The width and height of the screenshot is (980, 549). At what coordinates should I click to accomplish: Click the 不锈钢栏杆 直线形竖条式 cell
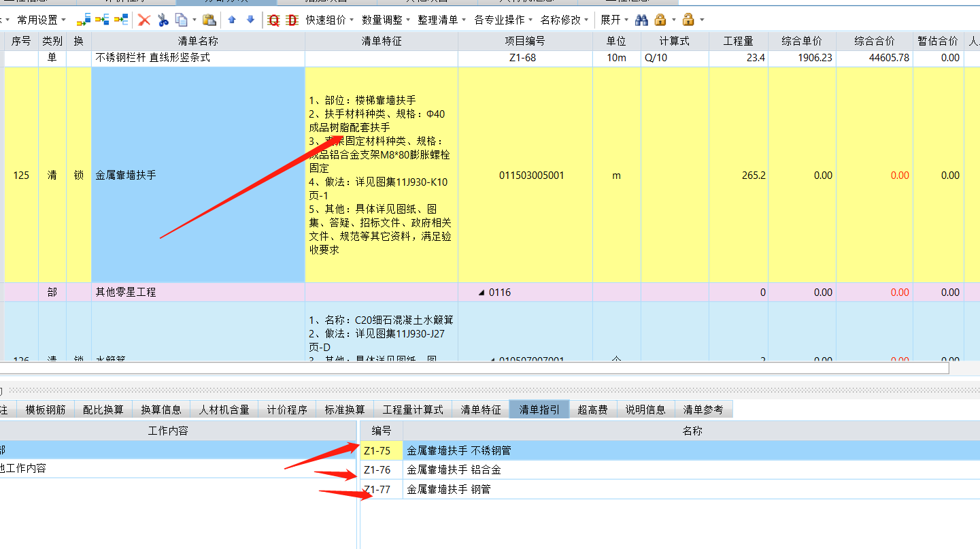[198, 58]
